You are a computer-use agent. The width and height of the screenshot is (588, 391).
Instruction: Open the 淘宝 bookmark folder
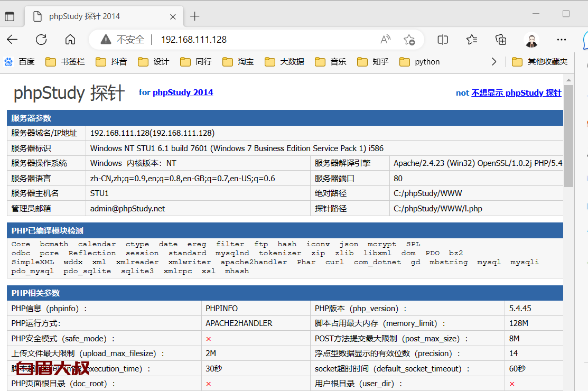tap(238, 62)
